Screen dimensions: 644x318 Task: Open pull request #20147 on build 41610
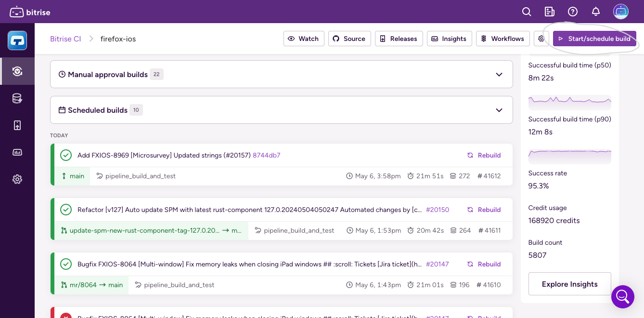coord(438,264)
